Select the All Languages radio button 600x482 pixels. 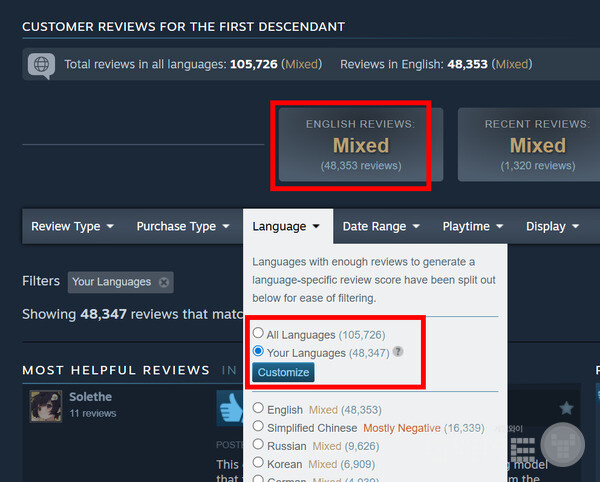(x=259, y=334)
